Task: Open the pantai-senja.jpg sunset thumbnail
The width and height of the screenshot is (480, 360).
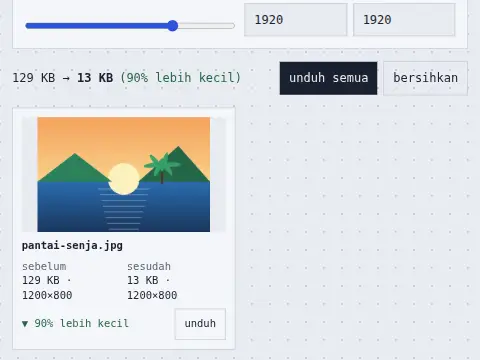Action: click(x=124, y=174)
